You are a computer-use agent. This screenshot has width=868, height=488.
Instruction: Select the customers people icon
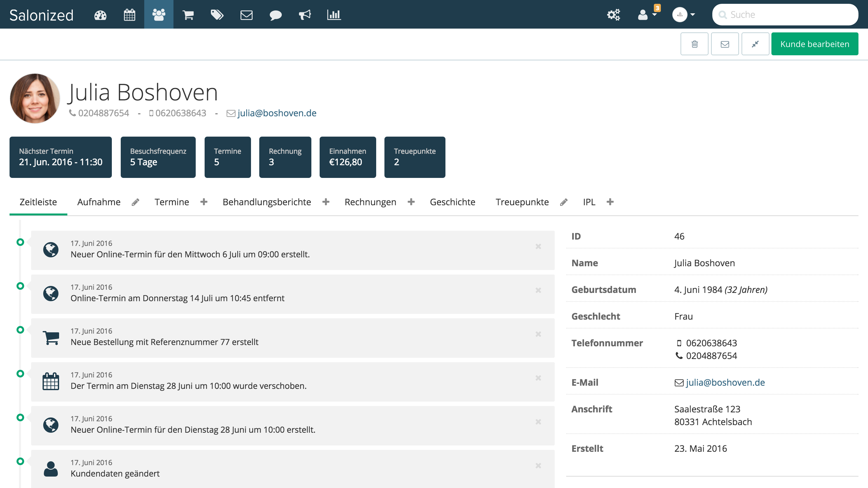pyautogui.click(x=158, y=15)
